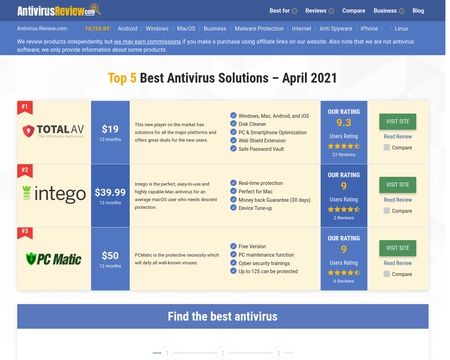Filter by iPhone
The height and width of the screenshot is (360, 450).
point(369,29)
